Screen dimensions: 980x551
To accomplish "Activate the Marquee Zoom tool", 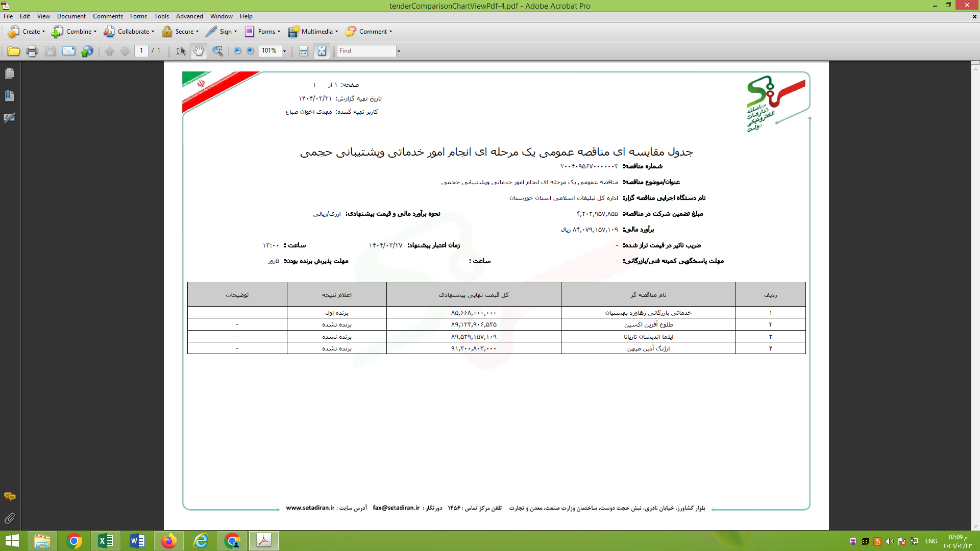I will tap(217, 51).
